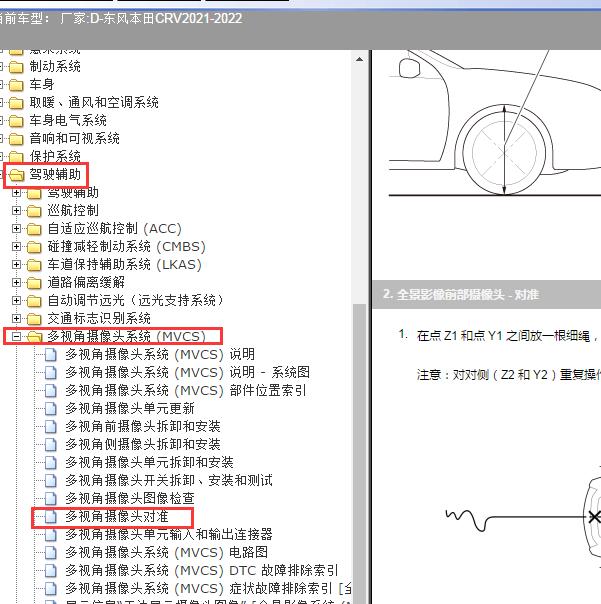Click the 道路偏离缓解 folder icon

pos(34,283)
